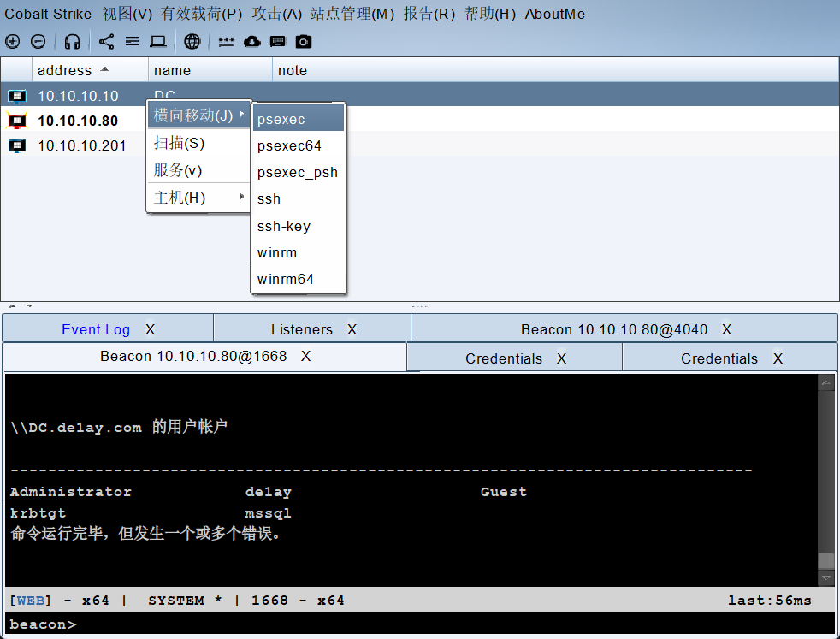Open the Cobalt Strike menu
This screenshot has height=639, width=840.
[48, 14]
